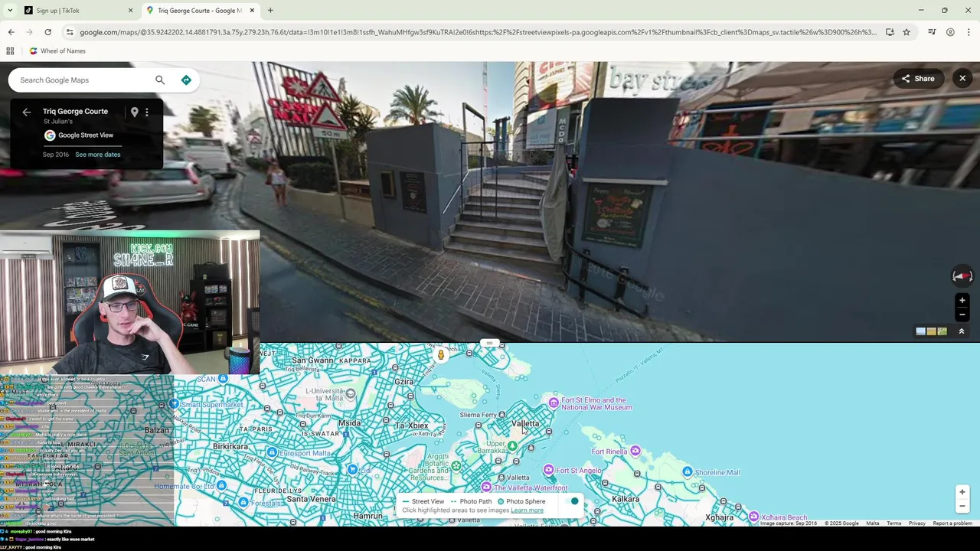This screenshot has width=980, height=551.
Task: Select the Argotti Botanic Gardens marker
Action: pos(456,465)
